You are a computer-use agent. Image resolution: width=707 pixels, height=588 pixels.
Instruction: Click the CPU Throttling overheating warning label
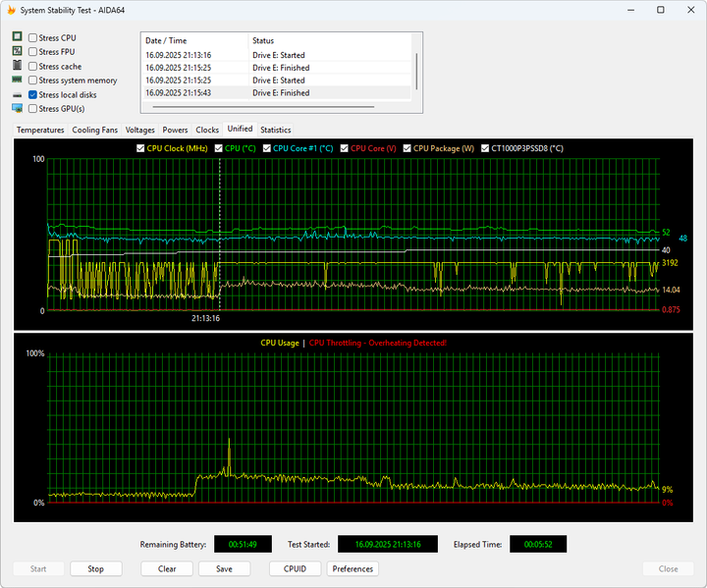coord(378,344)
